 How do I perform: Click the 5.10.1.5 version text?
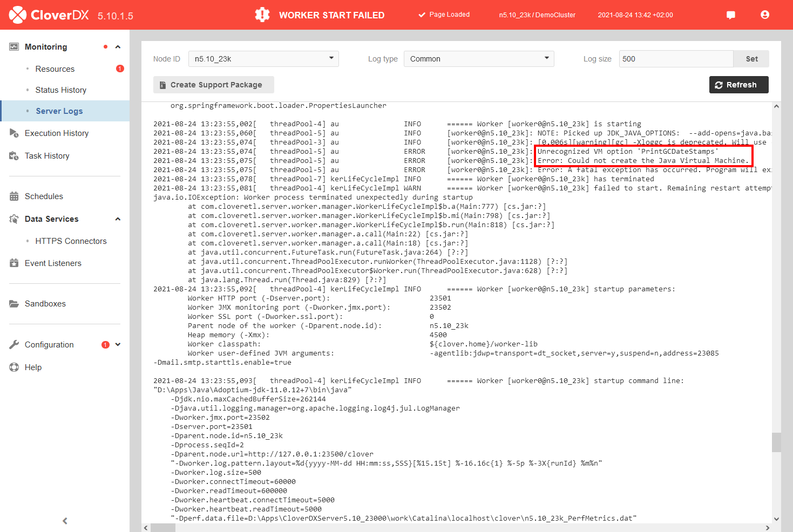point(116,16)
